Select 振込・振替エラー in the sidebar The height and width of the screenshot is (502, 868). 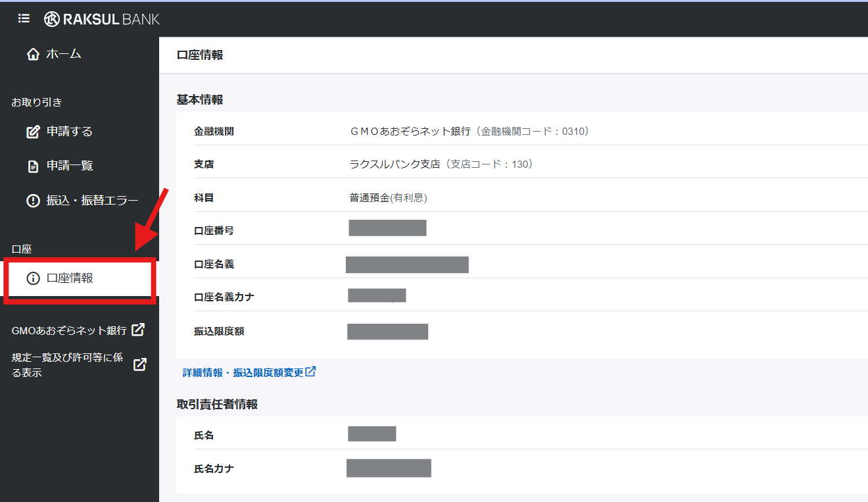click(92, 201)
